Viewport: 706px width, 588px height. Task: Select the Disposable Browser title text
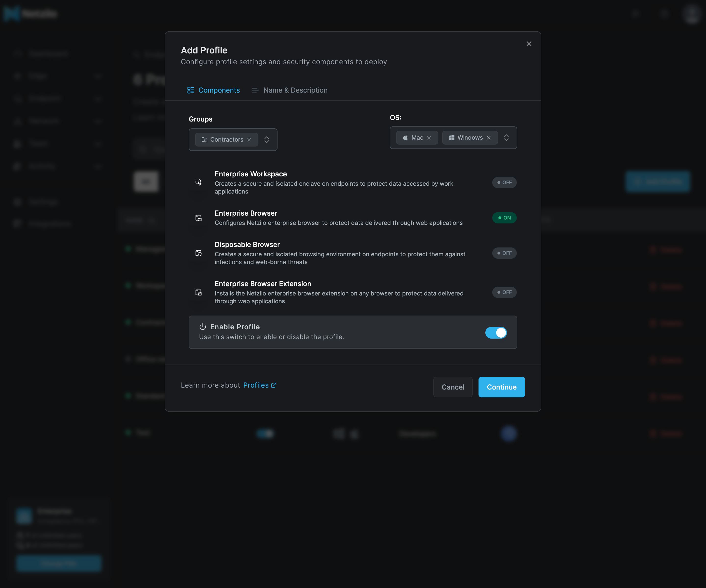(247, 245)
